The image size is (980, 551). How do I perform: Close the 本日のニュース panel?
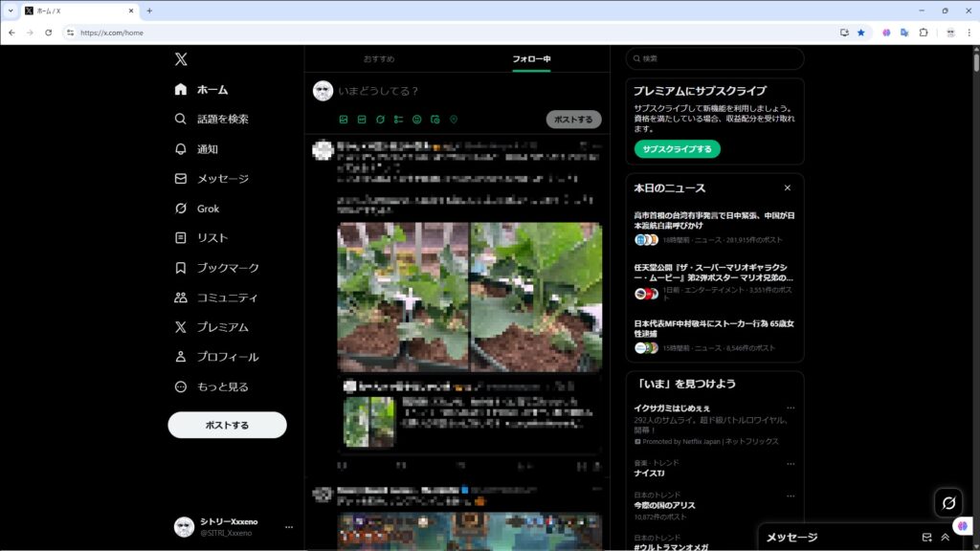coord(788,188)
